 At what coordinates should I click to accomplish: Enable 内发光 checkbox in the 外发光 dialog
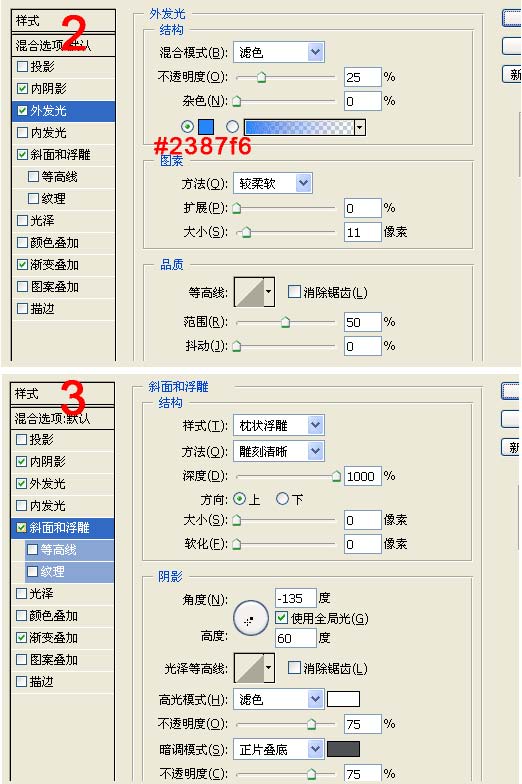coord(22,132)
